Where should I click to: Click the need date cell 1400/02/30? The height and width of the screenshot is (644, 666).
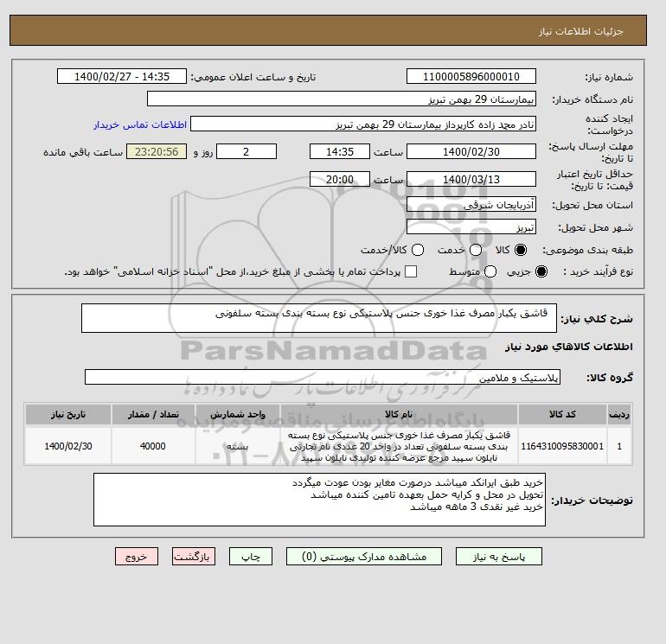pos(68,446)
